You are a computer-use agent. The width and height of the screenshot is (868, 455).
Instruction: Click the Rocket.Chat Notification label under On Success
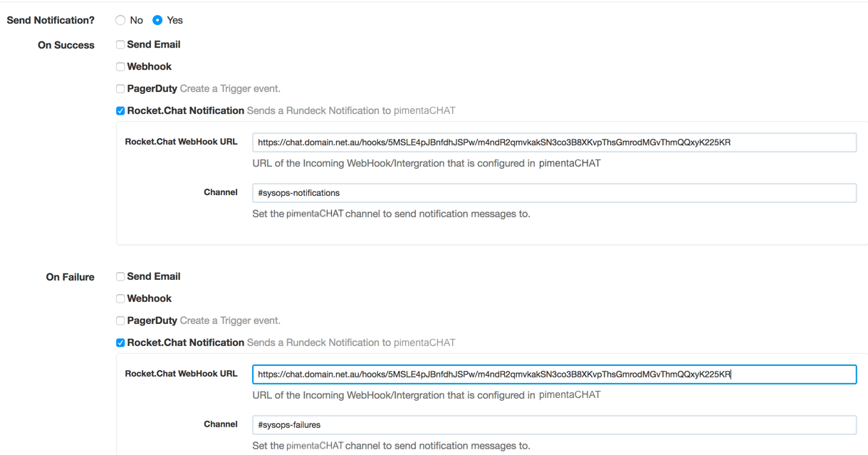(186, 110)
